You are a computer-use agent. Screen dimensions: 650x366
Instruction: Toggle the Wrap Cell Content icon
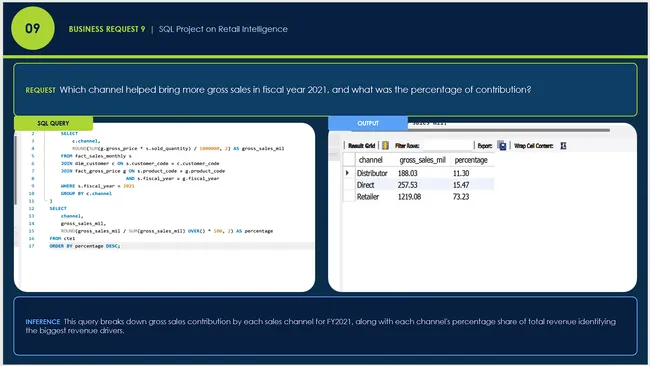click(x=563, y=145)
